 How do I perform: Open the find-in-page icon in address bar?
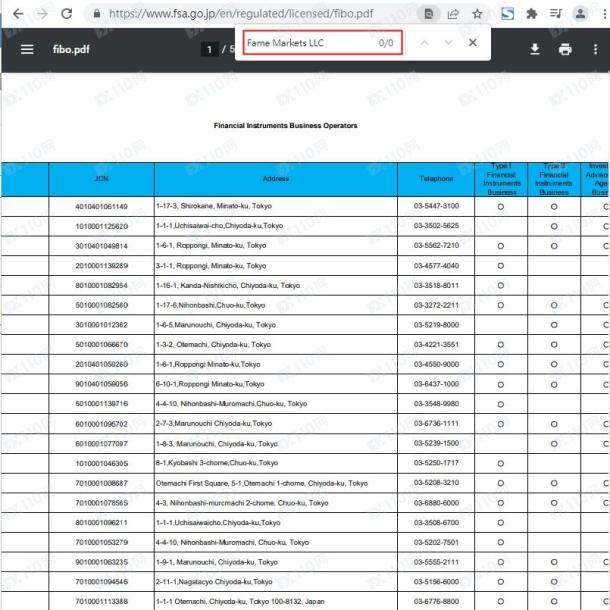(x=428, y=14)
